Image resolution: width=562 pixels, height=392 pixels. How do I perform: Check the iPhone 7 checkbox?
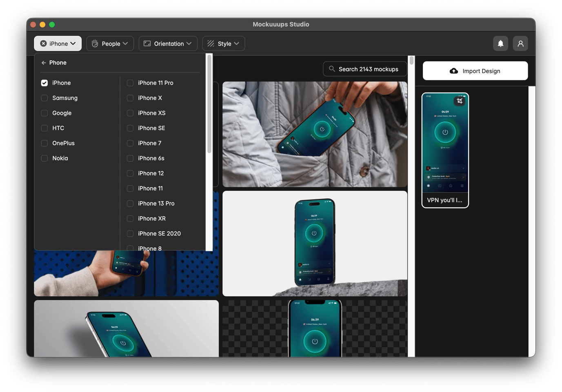pyautogui.click(x=130, y=143)
